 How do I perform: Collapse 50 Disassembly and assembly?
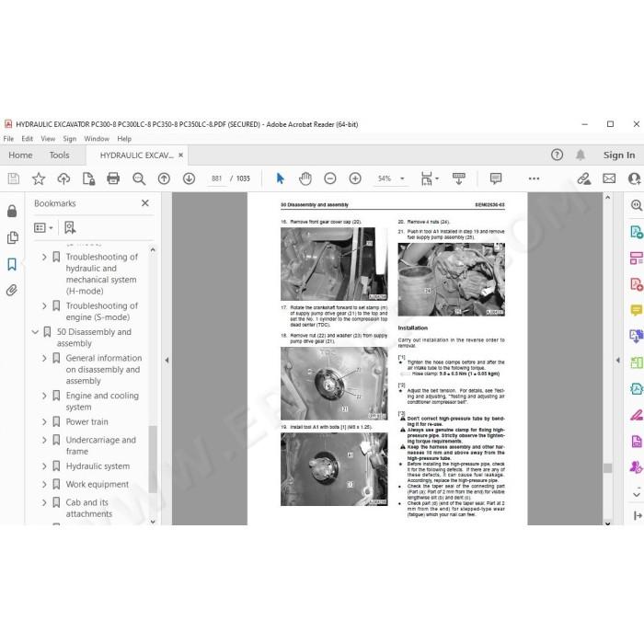35,332
